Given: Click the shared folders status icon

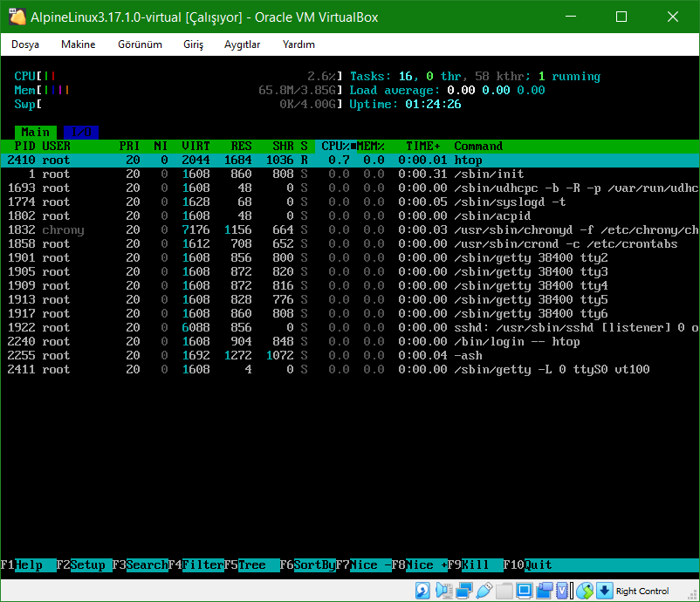Looking at the screenshot, I should coord(504,591).
